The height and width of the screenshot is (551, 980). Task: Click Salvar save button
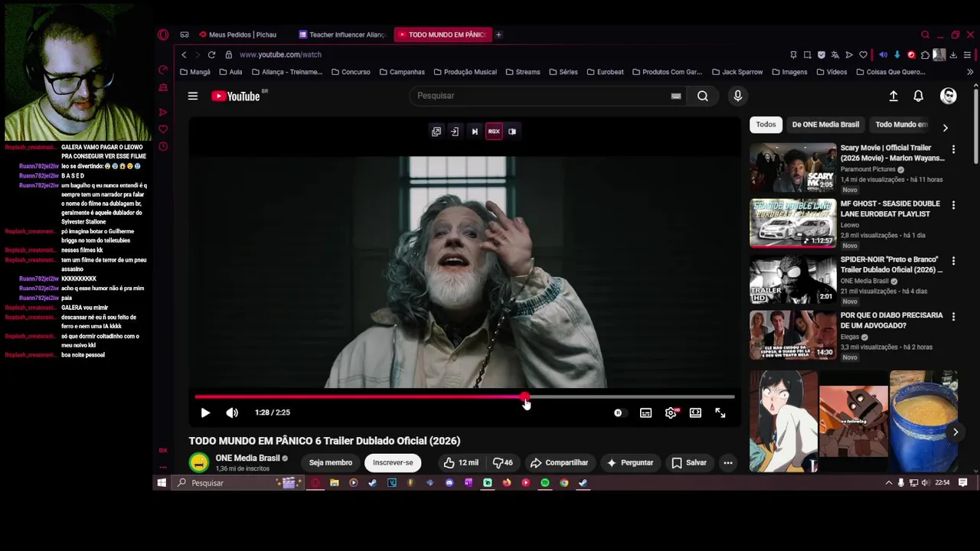point(689,462)
